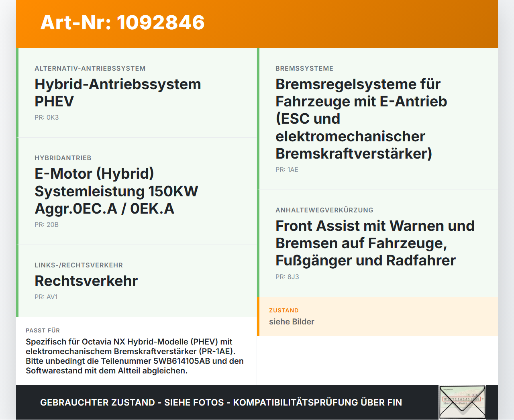The image size is (514, 420).
Task: Select the ALTERNATIV-ANTRIEBSSYSTEM label
Action: tap(90, 69)
